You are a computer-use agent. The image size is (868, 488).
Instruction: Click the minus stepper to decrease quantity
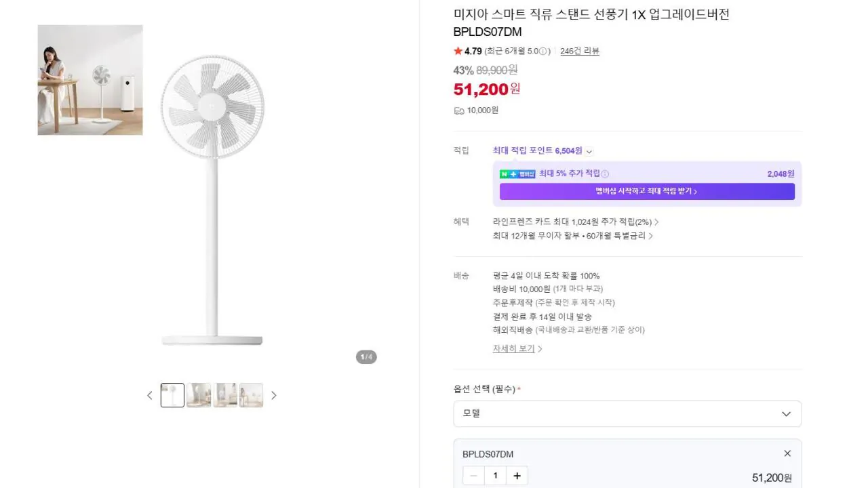click(473, 475)
